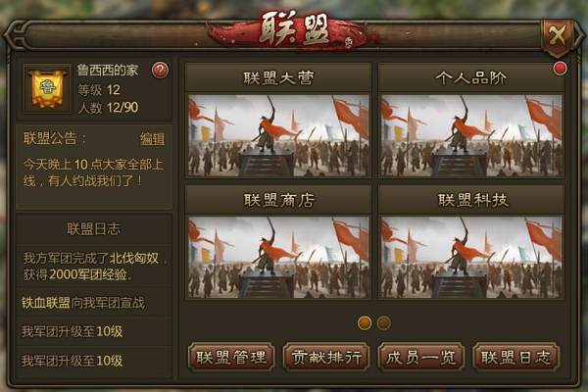Close the 联盟 alliance window

[558, 36]
